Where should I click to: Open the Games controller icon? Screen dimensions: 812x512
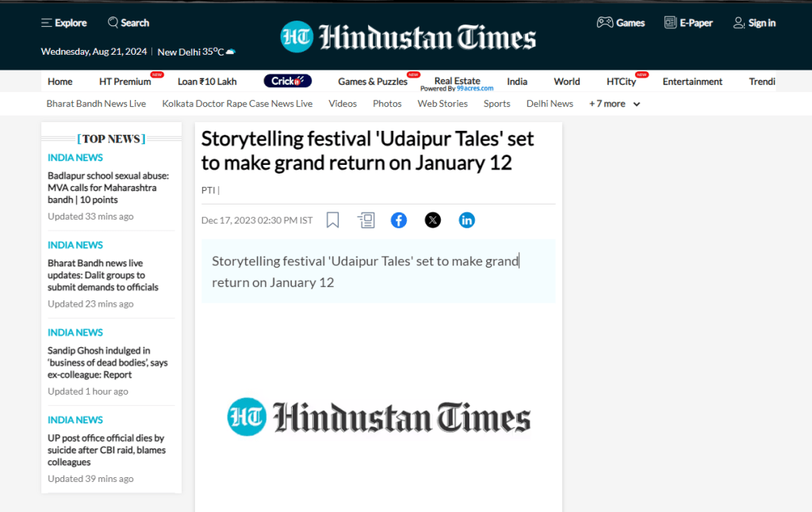point(605,23)
